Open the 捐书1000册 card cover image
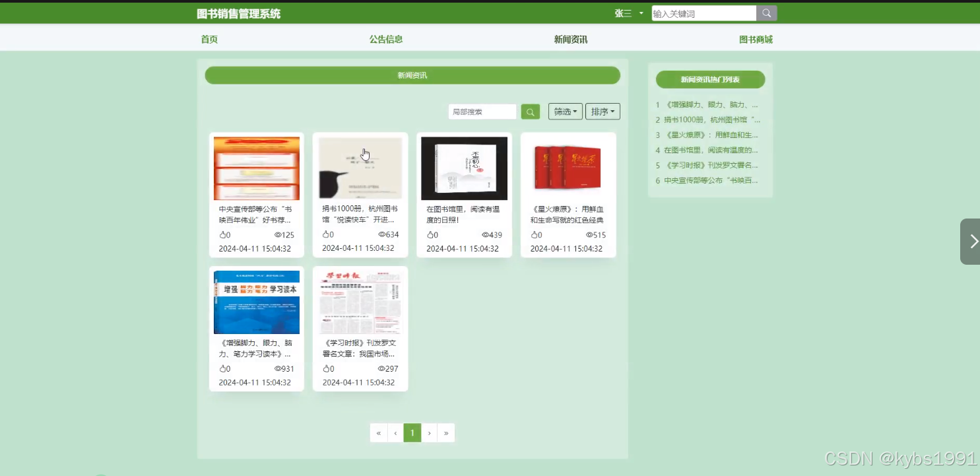 click(x=360, y=168)
